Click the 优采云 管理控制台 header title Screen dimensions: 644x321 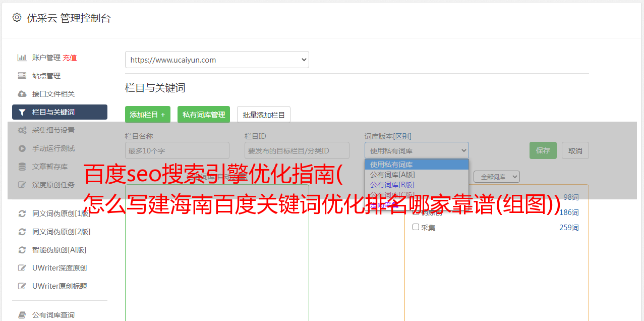point(69,18)
